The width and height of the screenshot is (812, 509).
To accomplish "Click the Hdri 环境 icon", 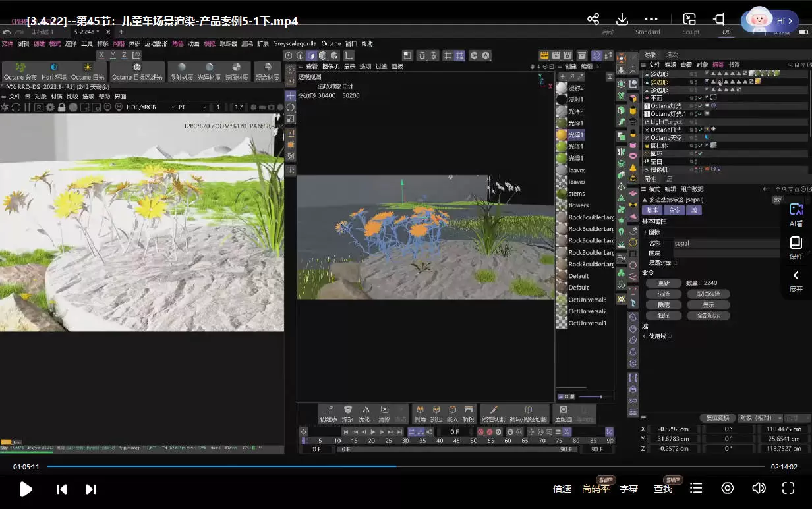I will pos(54,68).
